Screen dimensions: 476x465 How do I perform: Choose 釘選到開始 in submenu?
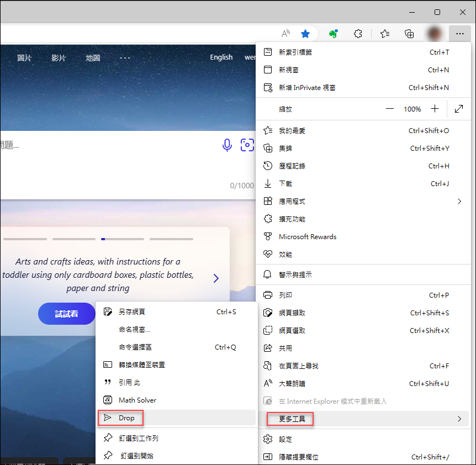(x=176, y=455)
